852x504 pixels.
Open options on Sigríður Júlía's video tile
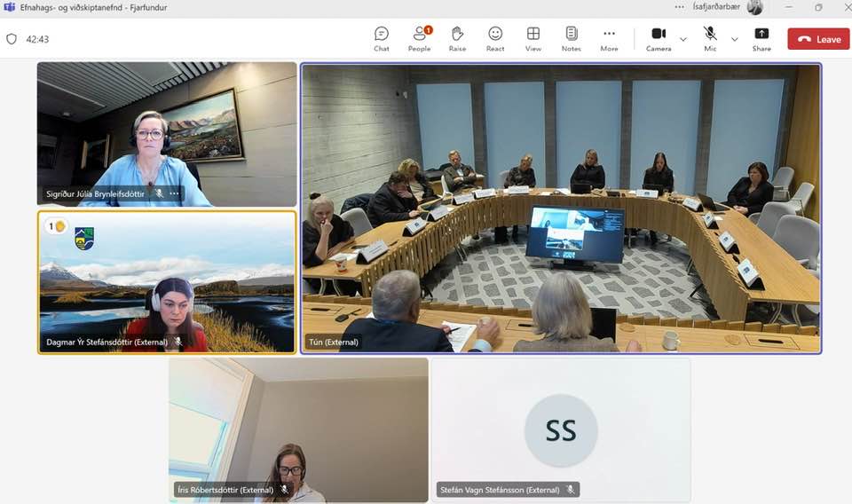point(175,193)
